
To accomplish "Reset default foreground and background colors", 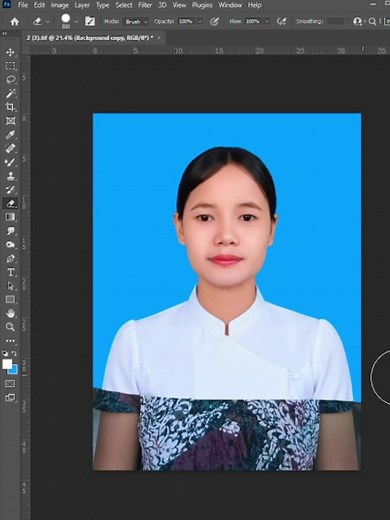I will point(5,353).
